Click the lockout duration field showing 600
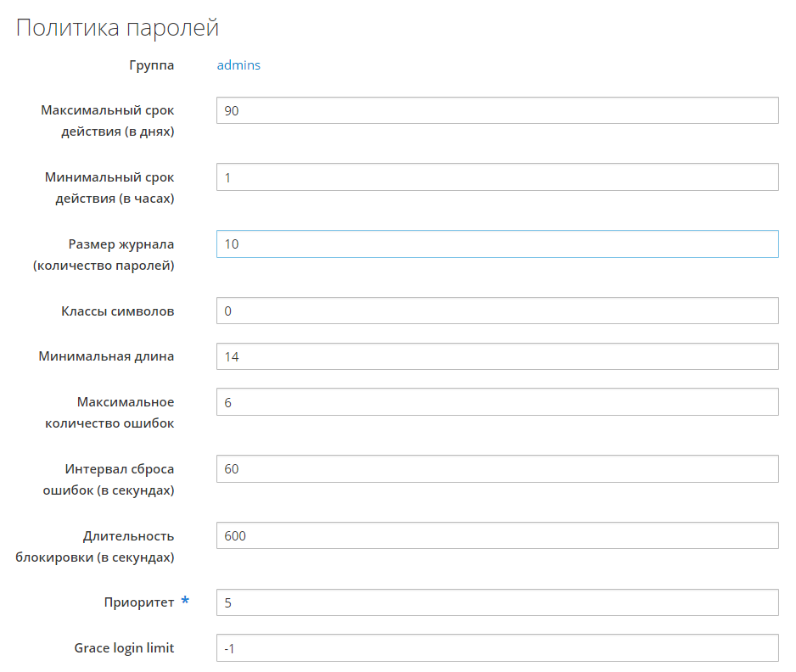The width and height of the screenshot is (796, 672). pos(497,535)
